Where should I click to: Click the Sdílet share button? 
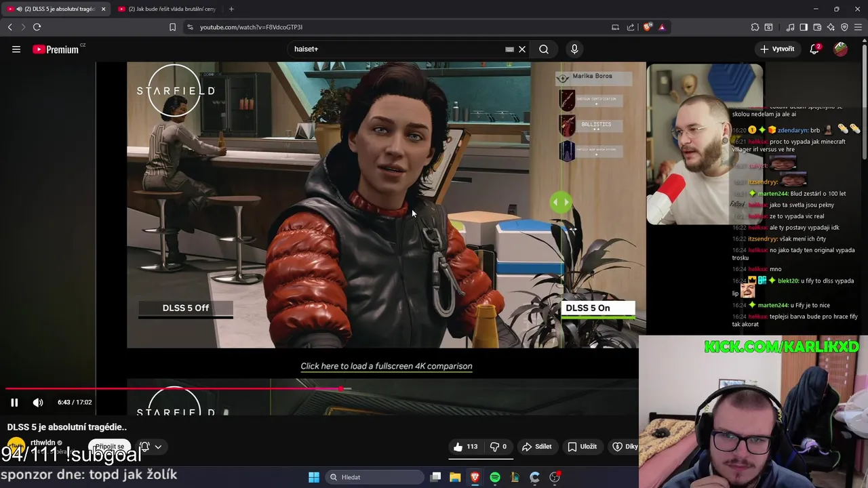tap(536, 447)
